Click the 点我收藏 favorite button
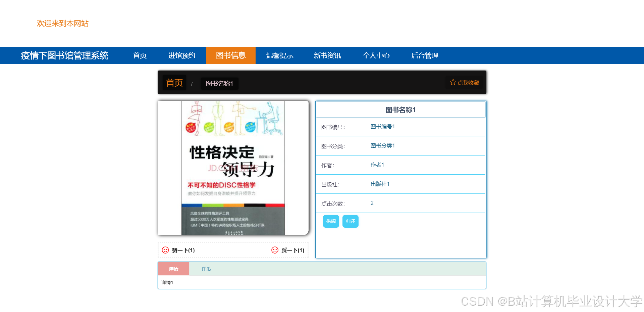Viewport: 644px width, 312px height. 465,82
